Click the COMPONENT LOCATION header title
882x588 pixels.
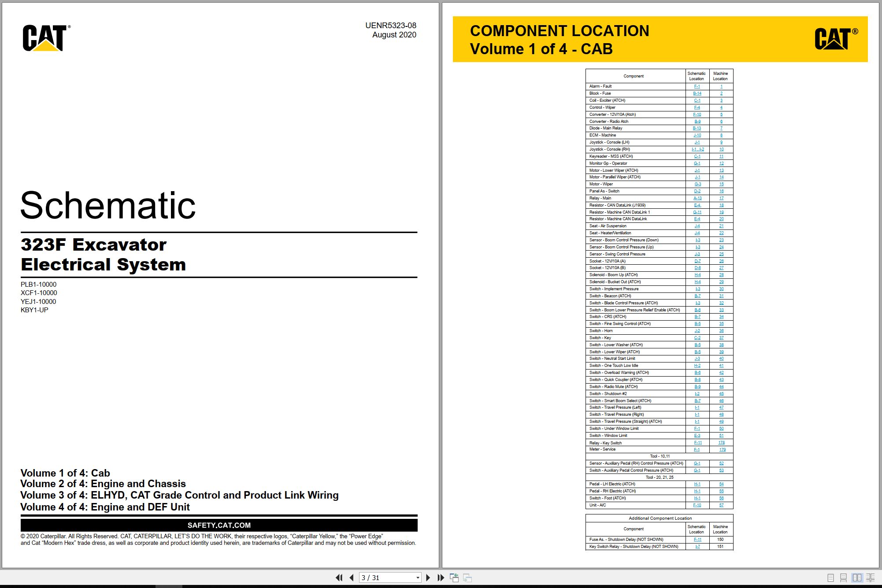coord(560,31)
